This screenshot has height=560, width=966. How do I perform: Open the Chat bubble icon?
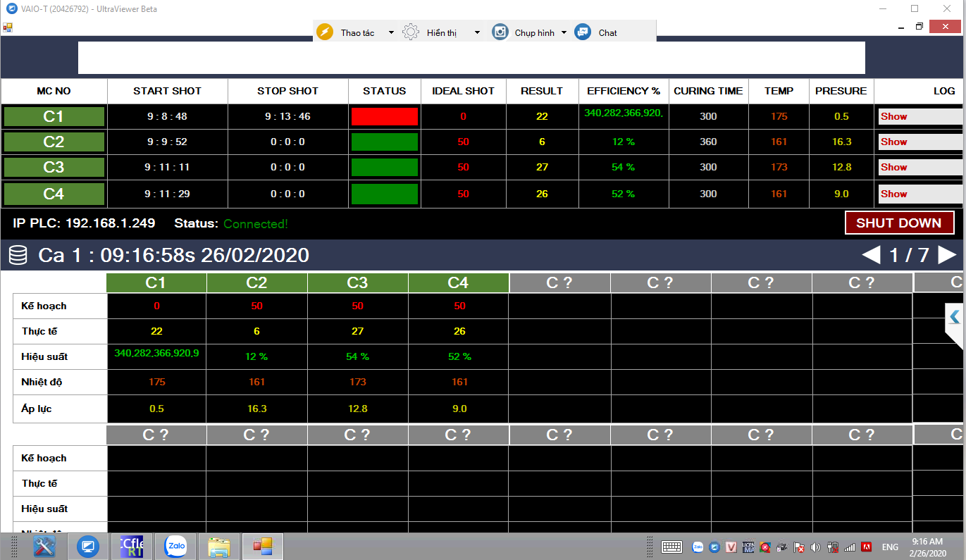tap(583, 32)
